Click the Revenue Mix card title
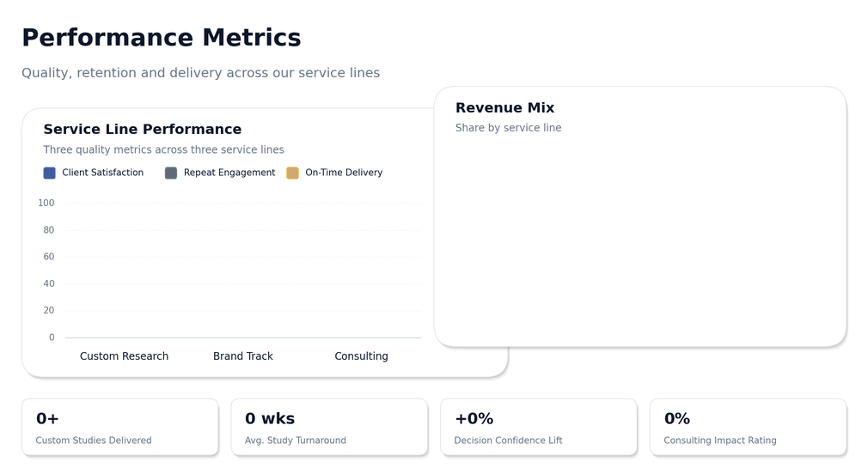 504,108
